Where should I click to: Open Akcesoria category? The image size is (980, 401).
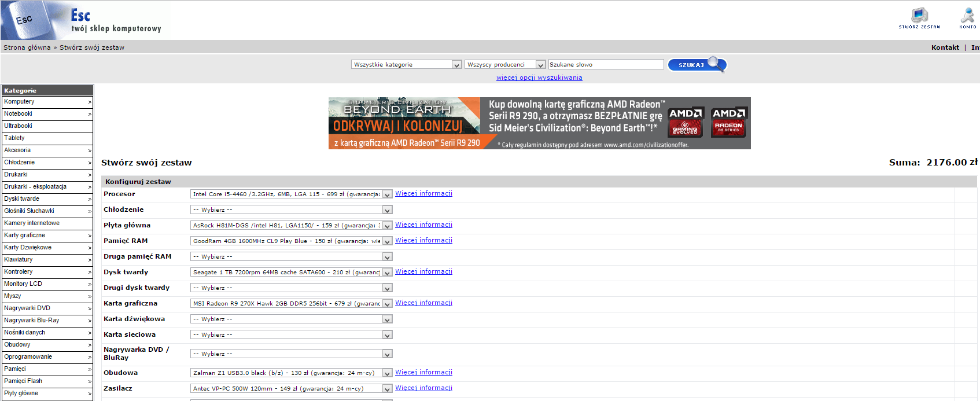(x=47, y=150)
